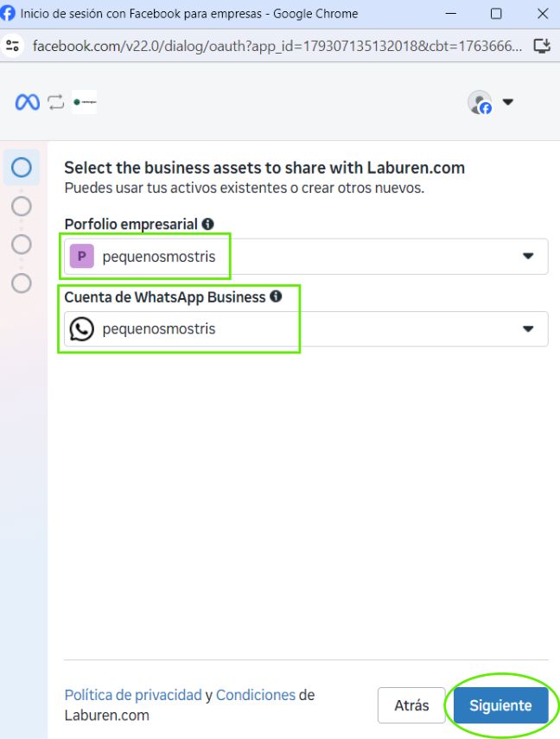
Task: Click the info icon next to Porfolio empresarial
Action: tap(207, 225)
